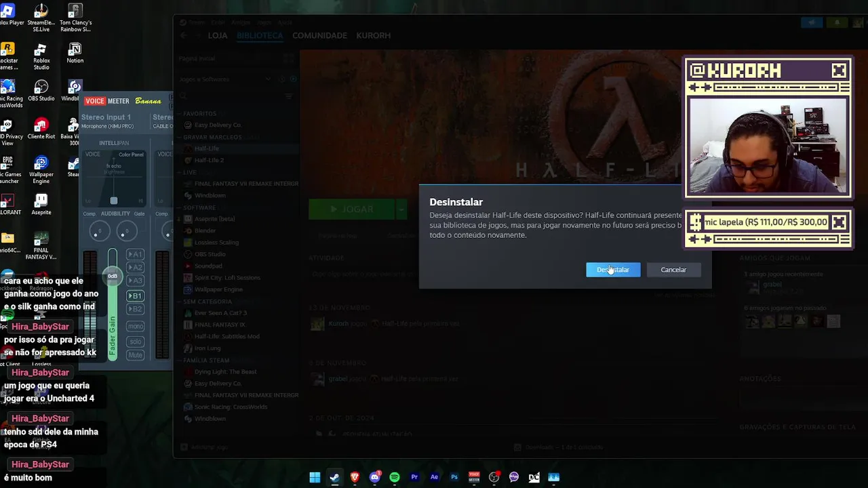Toggle solo button in Voicemeeter
Image resolution: width=868 pixels, height=488 pixels.
coord(135,342)
